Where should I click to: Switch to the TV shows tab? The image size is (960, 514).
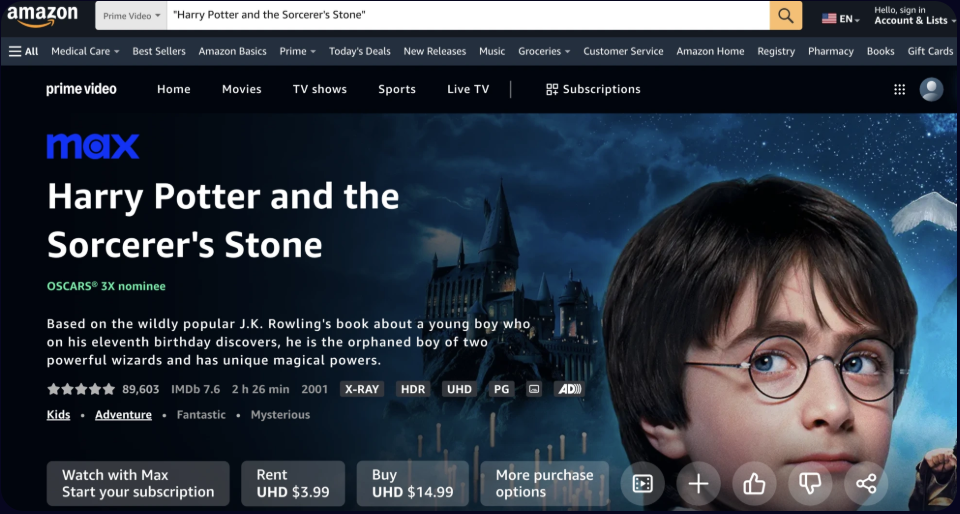(320, 89)
